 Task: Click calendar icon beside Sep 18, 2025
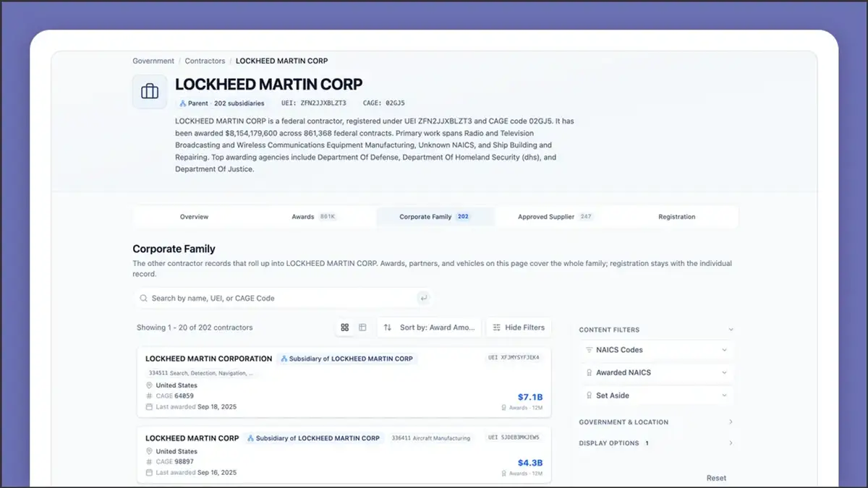[x=150, y=407]
